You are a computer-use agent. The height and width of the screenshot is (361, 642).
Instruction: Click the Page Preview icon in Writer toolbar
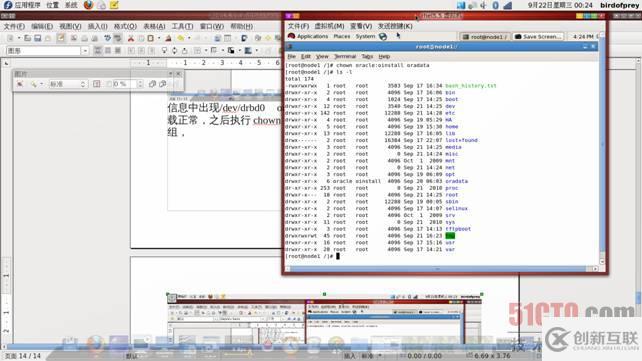[95, 38]
